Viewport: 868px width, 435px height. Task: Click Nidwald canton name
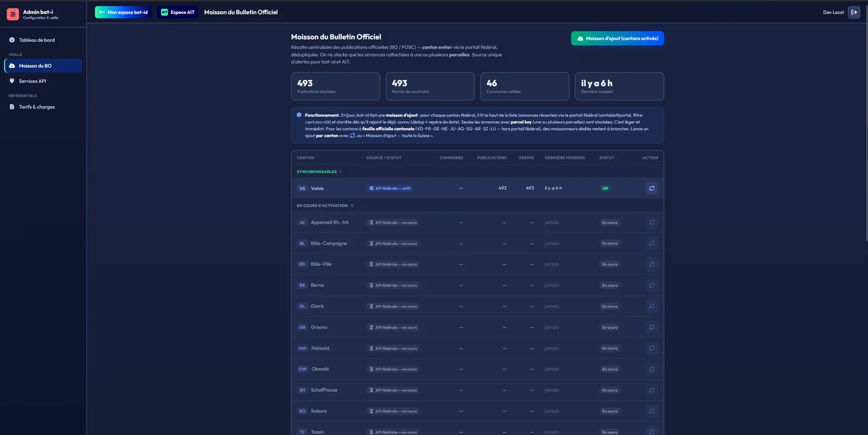[320, 348]
